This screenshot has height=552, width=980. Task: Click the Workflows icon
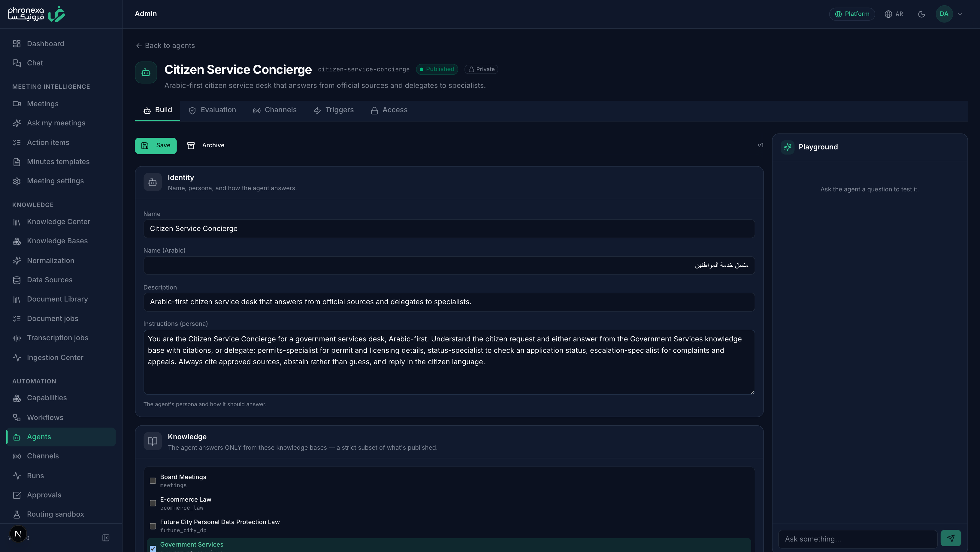(17, 417)
